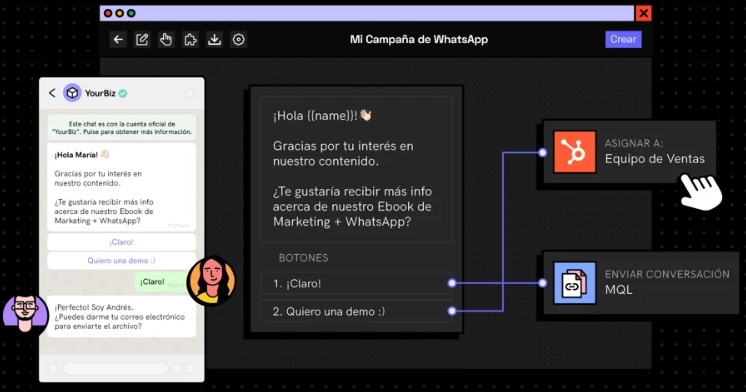Viewport: 746px width, 392px height.
Task: Click the ¡Perfecto! Soy Andrés message
Action: pos(121,316)
